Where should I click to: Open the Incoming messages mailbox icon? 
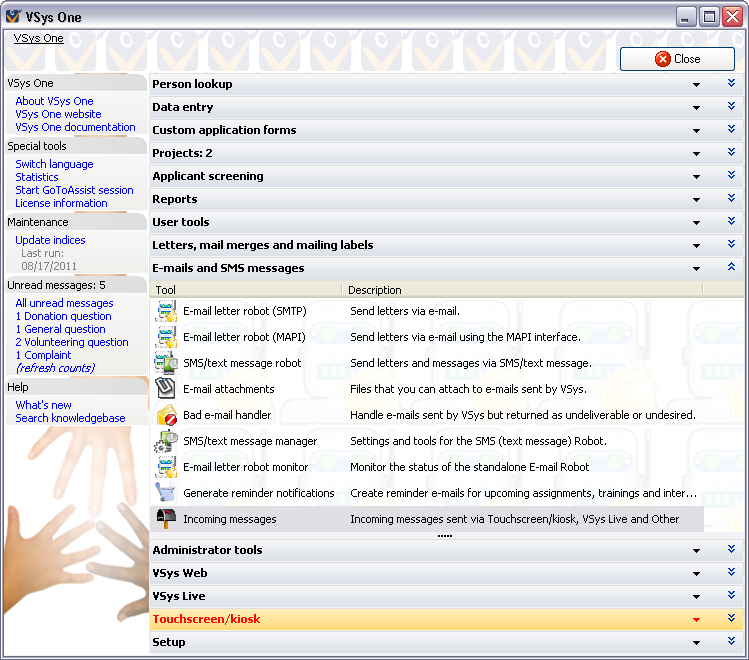point(166,519)
